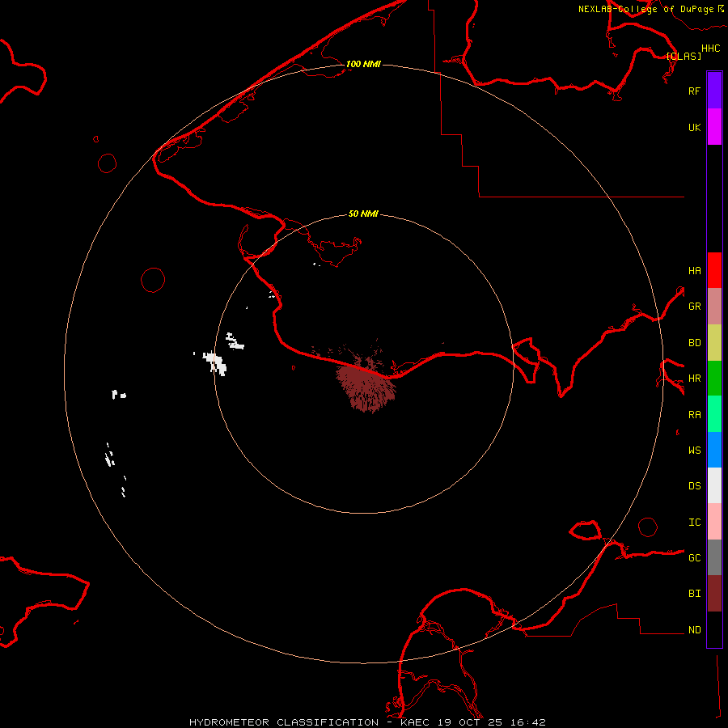Click the [CLAS] legend unit label
This screenshot has width=728, height=728.
(684, 56)
